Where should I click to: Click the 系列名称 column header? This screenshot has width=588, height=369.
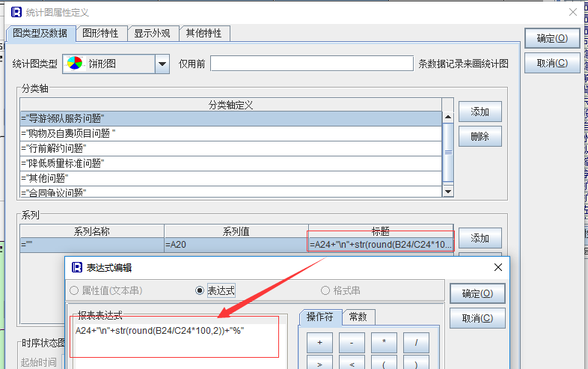(92, 231)
